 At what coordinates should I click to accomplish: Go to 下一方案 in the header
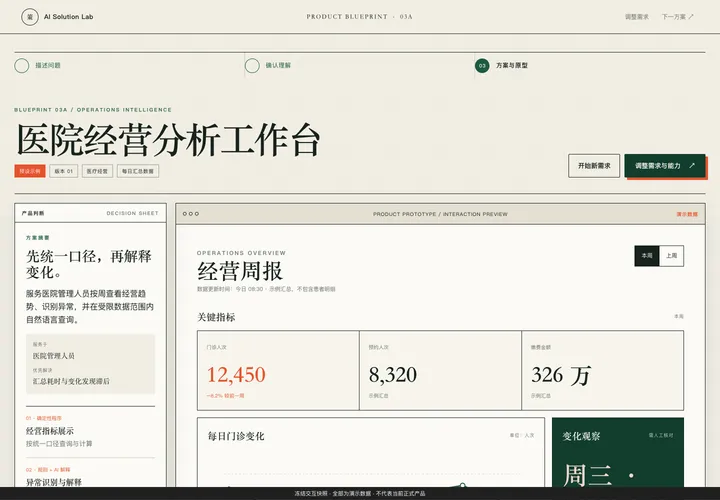(x=677, y=17)
